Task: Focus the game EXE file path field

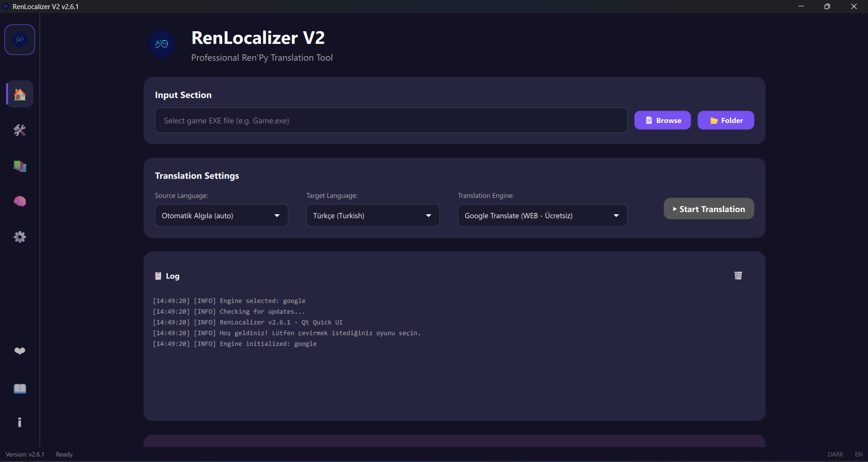Action: (391, 120)
